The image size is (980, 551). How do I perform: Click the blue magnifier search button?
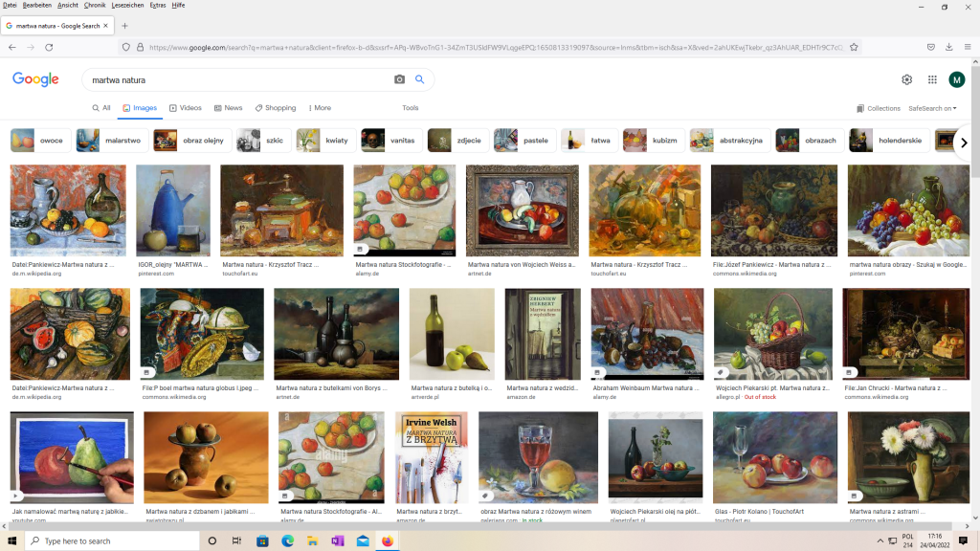click(419, 79)
